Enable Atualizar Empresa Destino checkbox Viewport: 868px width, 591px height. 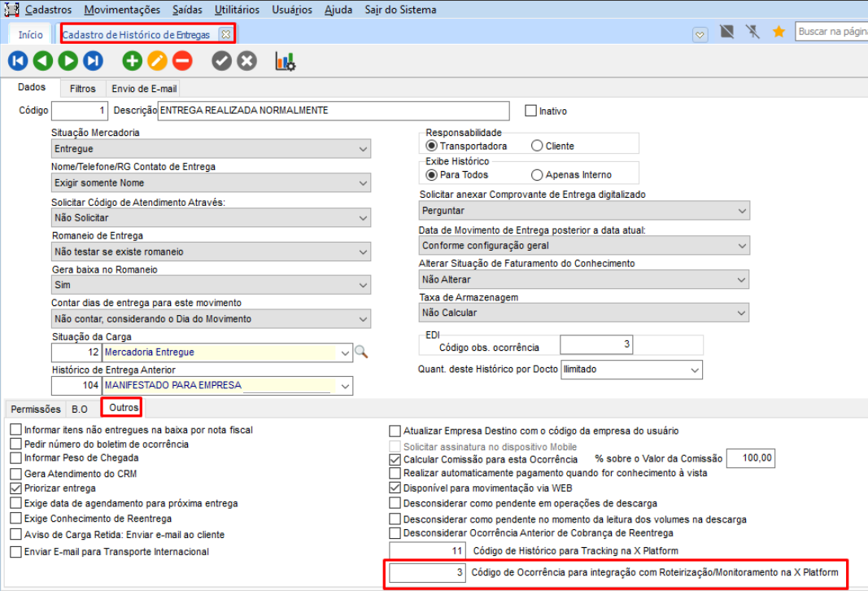(x=395, y=431)
